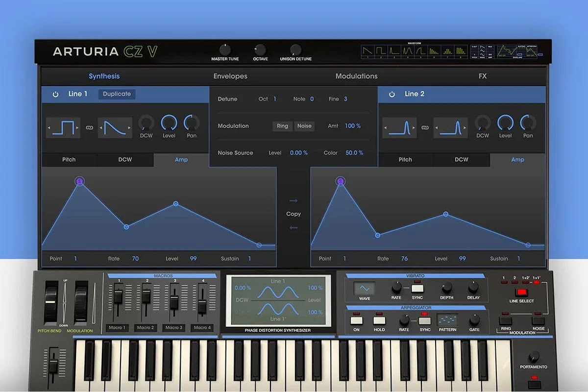Click the Line 1 Level knob

coord(169,123)
